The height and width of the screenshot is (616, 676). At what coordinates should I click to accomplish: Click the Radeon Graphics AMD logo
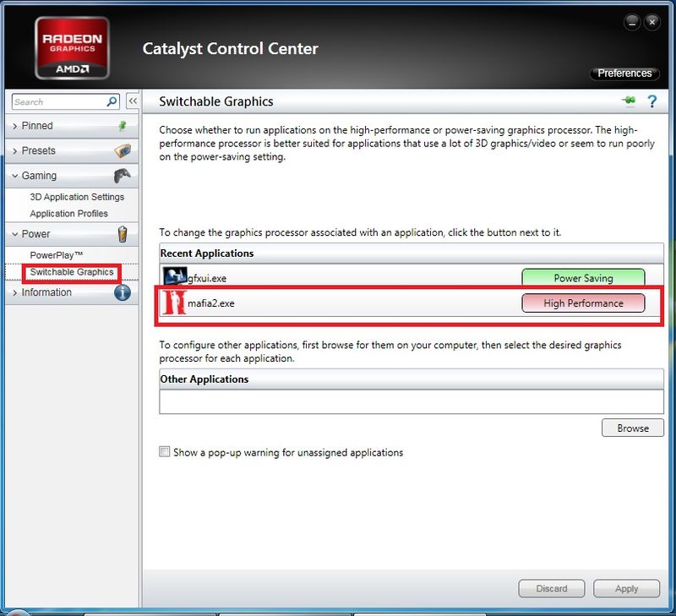[72, 48]
